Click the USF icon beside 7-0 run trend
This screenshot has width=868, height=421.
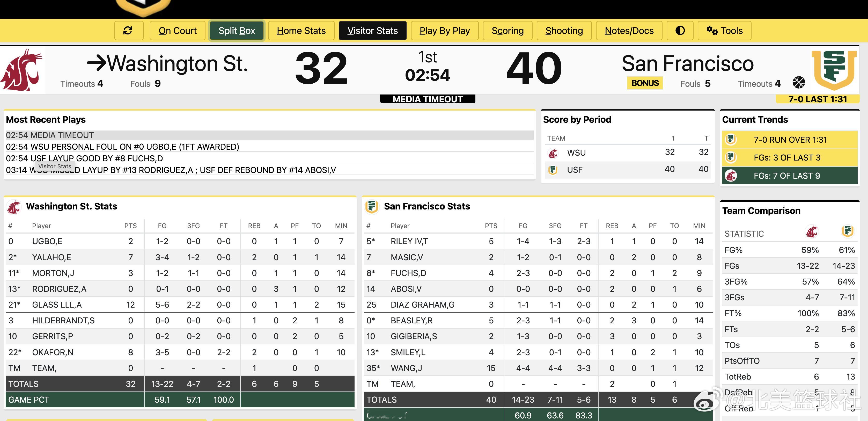[731, 140]
